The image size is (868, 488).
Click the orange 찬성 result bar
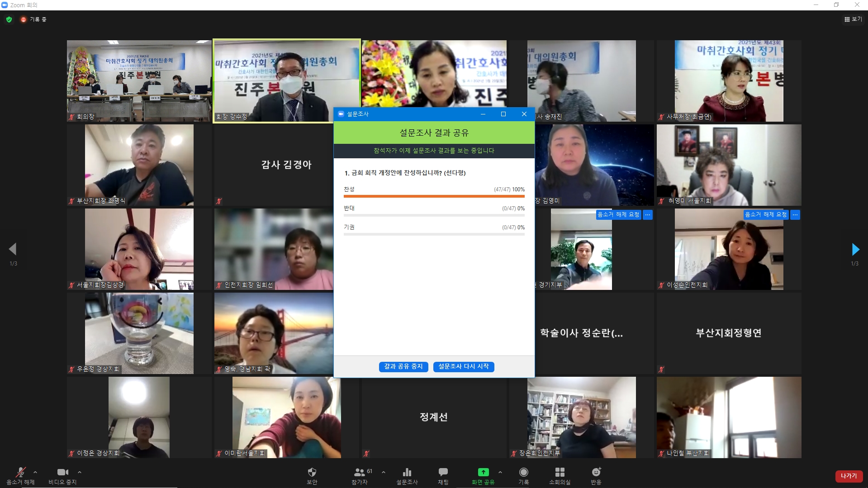click(x=434, y=196)
